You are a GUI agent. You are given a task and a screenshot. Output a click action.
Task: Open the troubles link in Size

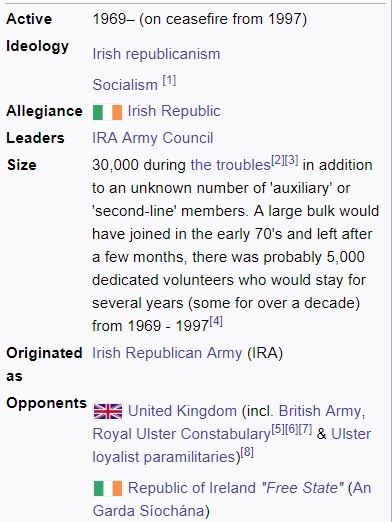(230, 165)
